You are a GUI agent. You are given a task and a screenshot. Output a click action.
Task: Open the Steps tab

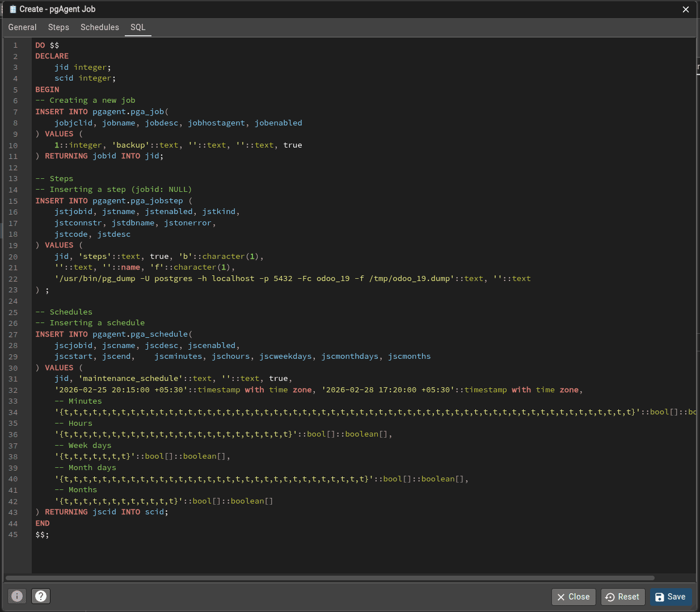tap(58, 27)
